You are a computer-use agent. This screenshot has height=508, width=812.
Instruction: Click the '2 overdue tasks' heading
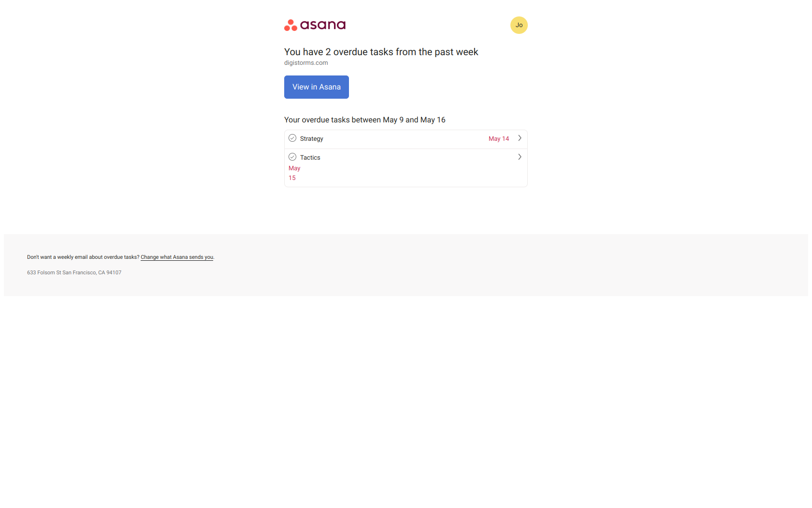[381, 52]
